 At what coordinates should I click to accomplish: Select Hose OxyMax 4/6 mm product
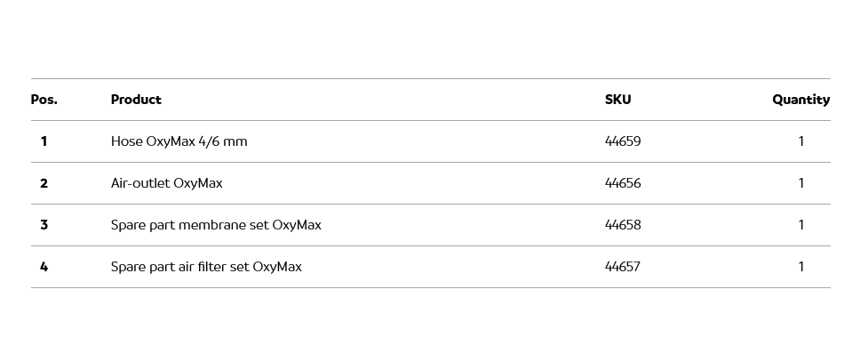(179, 141)
